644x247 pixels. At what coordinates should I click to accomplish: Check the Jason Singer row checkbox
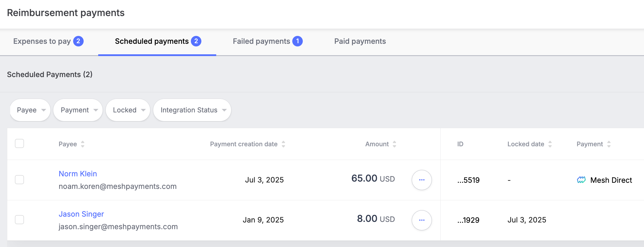point(20,220)
